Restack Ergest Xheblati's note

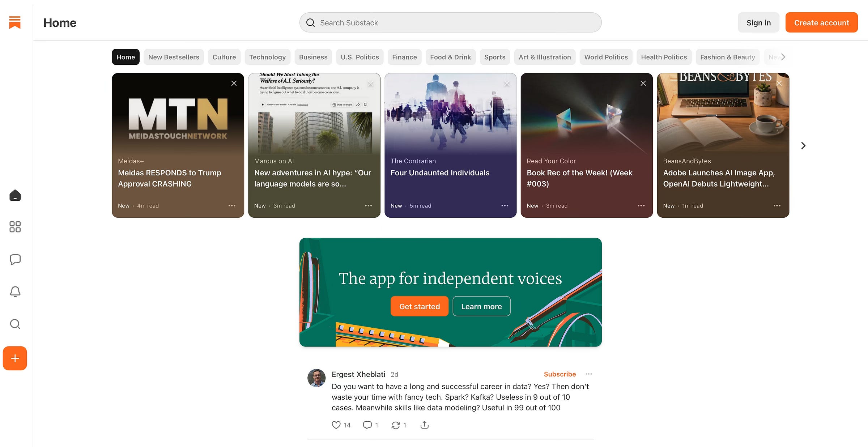(399, 425)
